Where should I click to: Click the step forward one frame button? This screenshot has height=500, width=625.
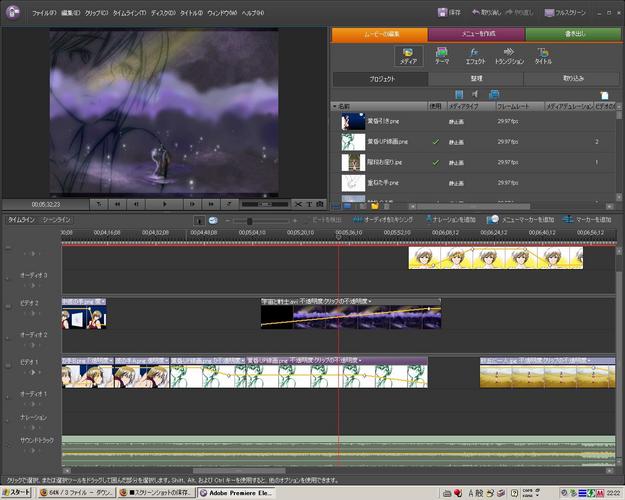tap(193, 204)
